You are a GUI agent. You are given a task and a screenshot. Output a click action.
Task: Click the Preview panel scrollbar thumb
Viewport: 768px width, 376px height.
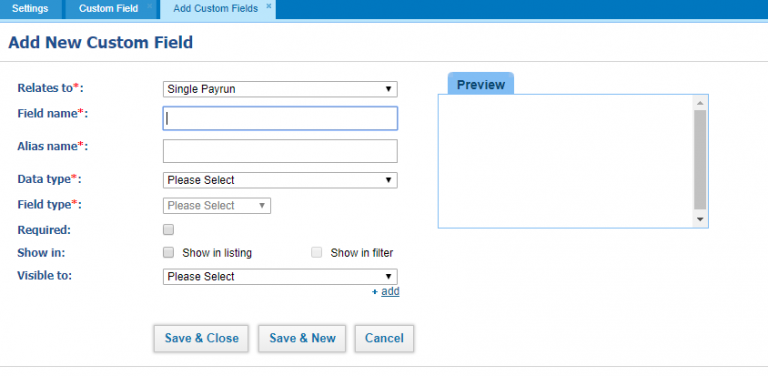pos(700,160)
